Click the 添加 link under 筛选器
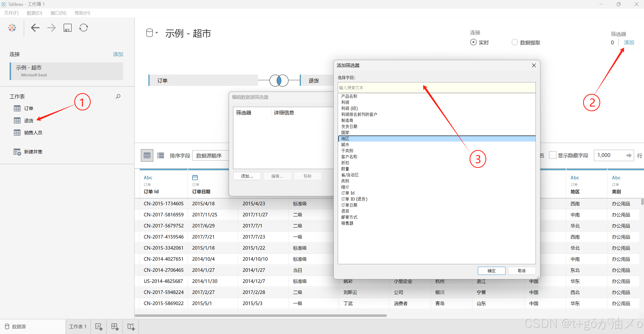This screenshot has width=644, height=334. coord(629,43)
